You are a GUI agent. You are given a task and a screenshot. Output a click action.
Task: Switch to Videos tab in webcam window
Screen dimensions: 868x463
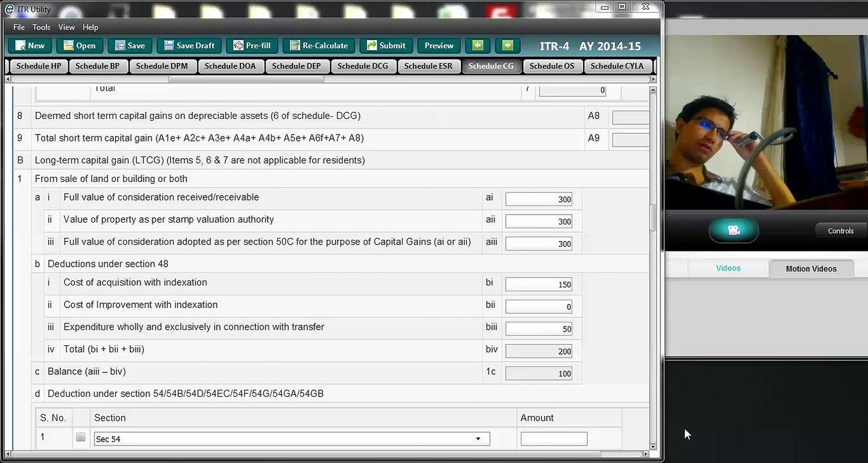(728, 268)
